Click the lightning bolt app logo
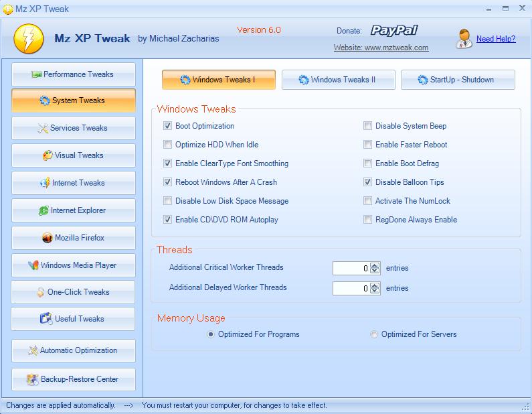 (27, 38)
